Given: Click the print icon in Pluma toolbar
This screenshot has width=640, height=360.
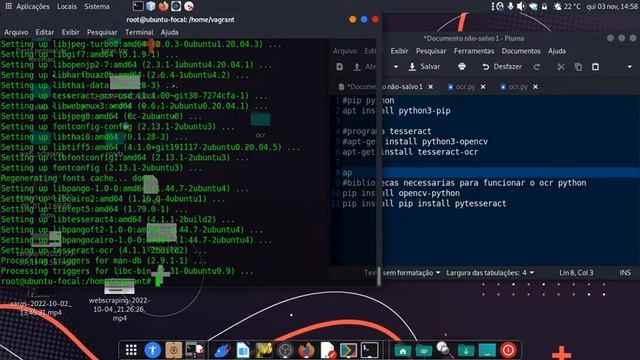Looking at the screenshot, I should pos(462,67).
